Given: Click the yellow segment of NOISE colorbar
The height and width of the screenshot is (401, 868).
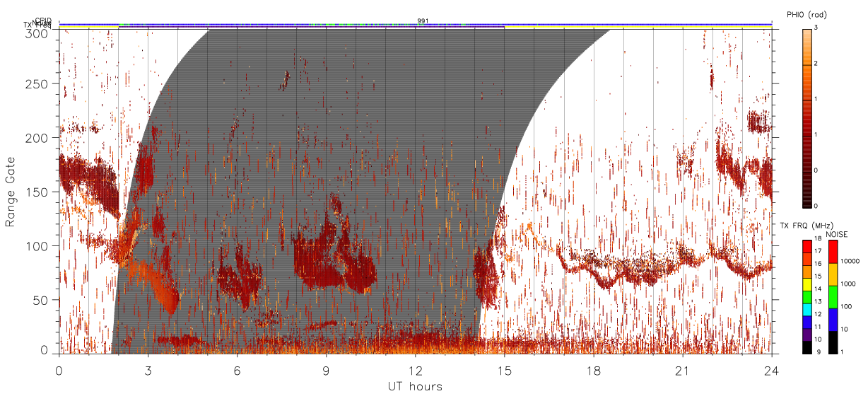Looking at the screenshot, I should point(833,274).
